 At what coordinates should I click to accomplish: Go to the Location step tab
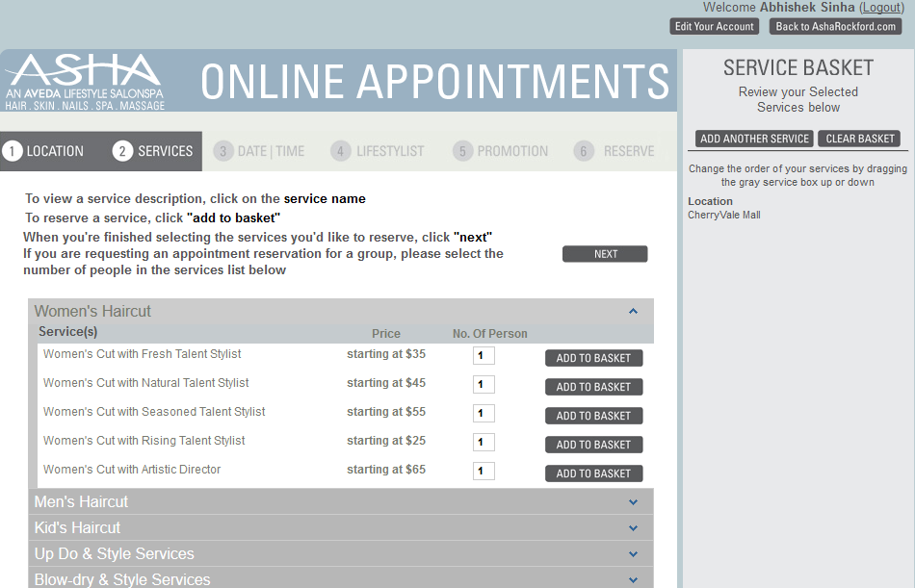pyautogui.click(x=44, y=151)
